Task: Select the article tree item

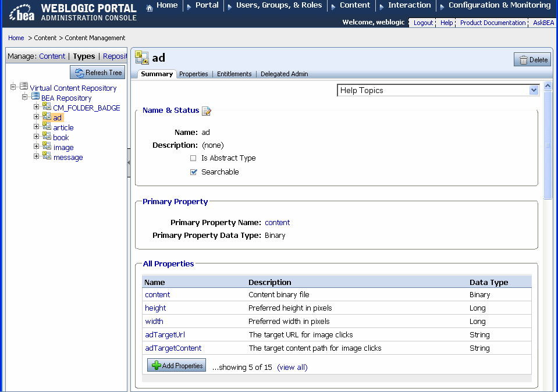Action: point(63,128)
